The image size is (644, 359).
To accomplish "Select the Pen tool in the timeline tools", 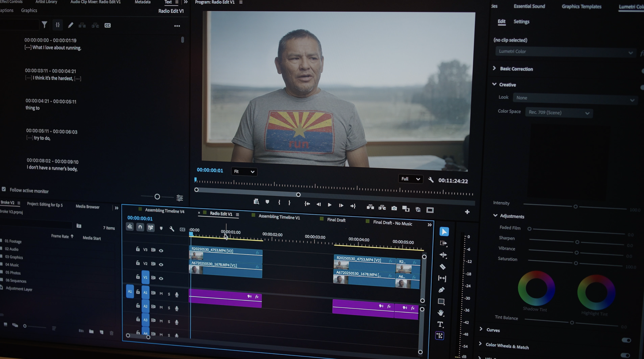I will tap(442, 290).
